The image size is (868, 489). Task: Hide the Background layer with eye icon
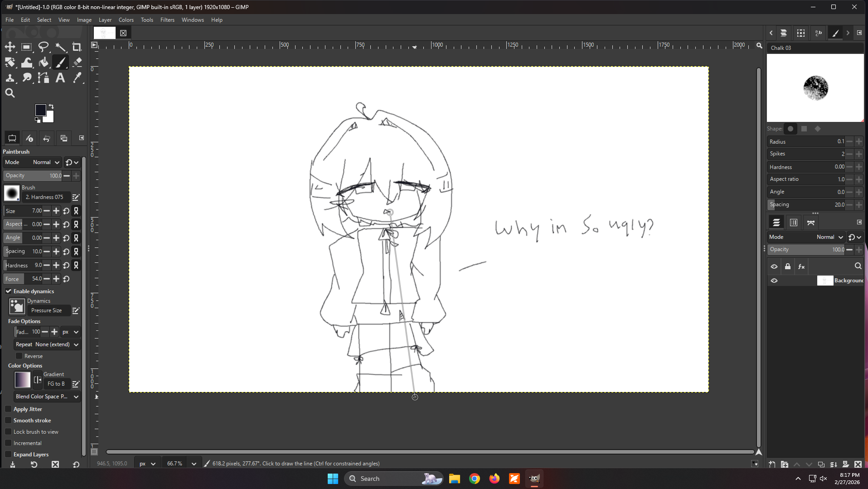[774, 281]
